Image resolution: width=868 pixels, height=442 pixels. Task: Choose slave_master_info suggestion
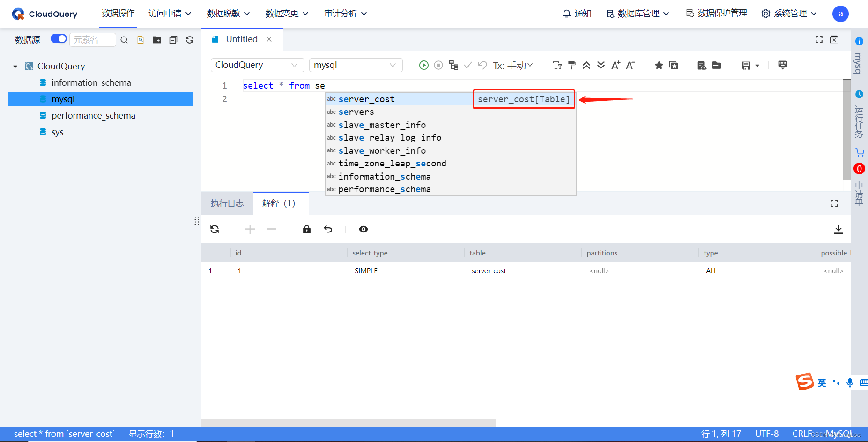(450, 125)
